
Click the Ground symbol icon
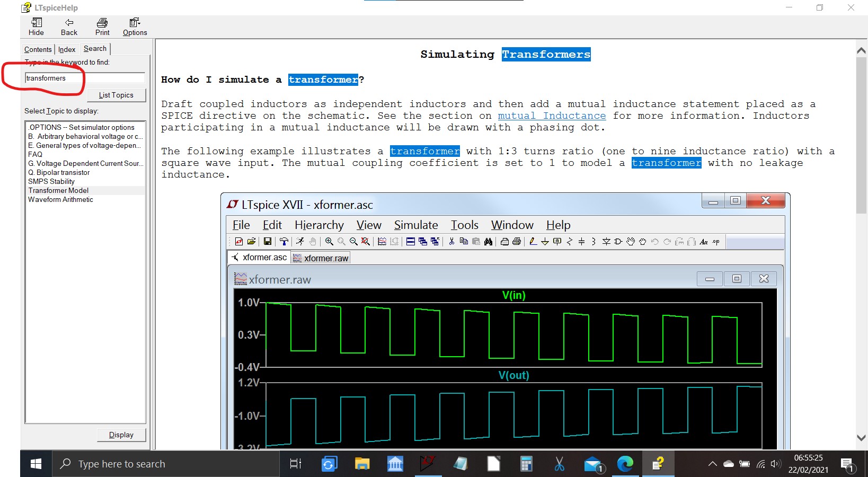545,242
